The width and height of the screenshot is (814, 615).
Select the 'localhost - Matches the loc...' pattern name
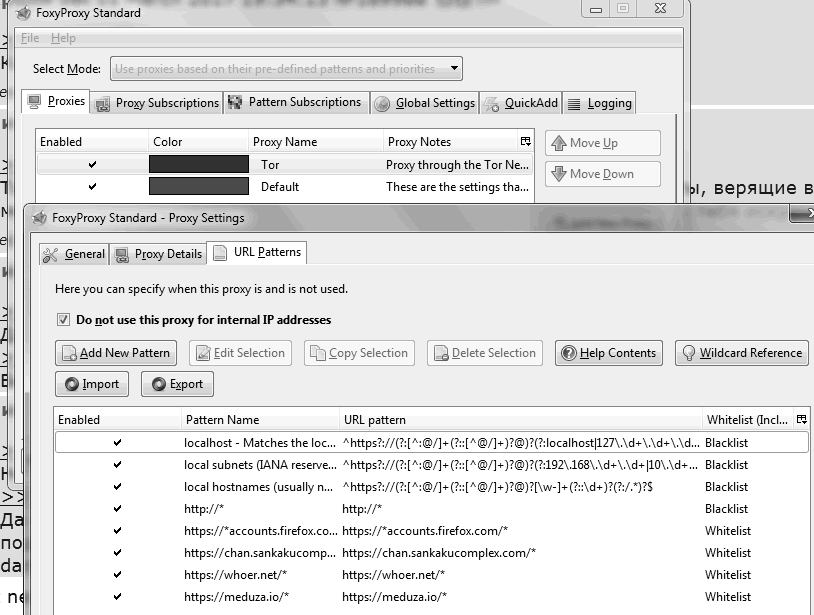point(260,443)
